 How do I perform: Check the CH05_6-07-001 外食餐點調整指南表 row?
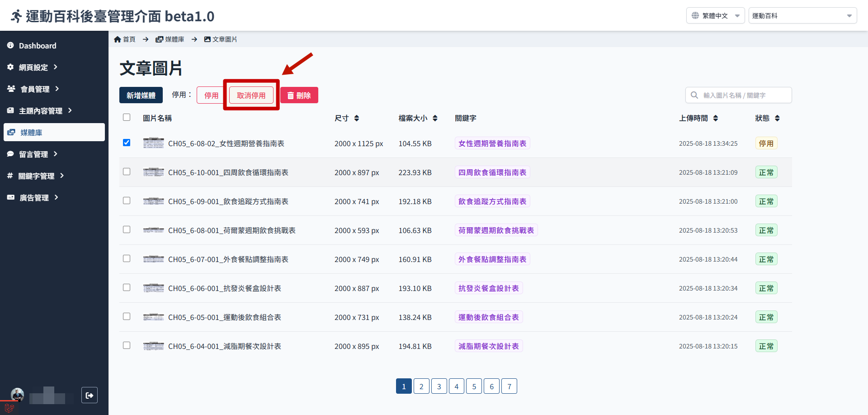[127, 258]
